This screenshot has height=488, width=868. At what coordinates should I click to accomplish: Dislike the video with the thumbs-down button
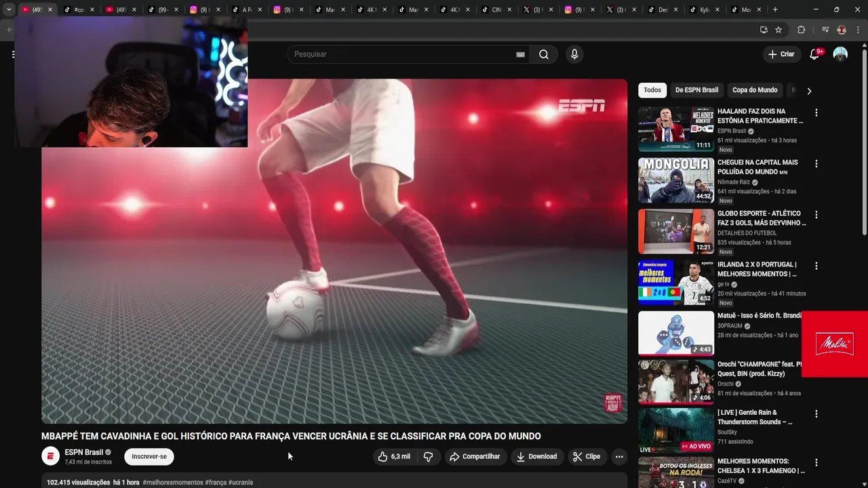[x=428, y=457]
